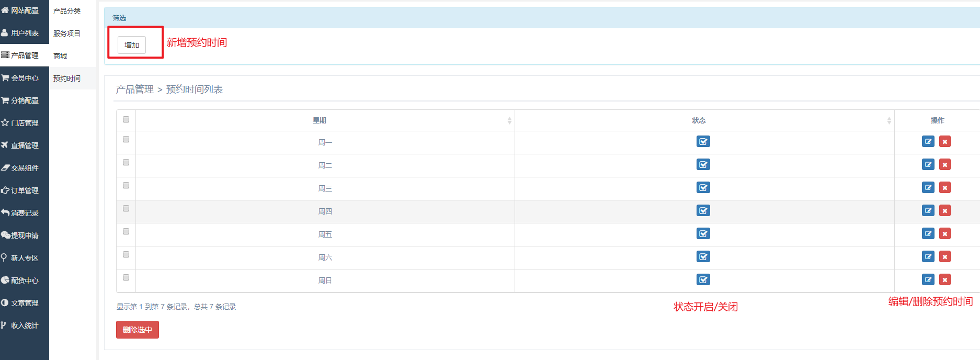This screenshot has width=980, height=360.
Task: Toggle the status for 周四
Action: (x=703, y=210)
